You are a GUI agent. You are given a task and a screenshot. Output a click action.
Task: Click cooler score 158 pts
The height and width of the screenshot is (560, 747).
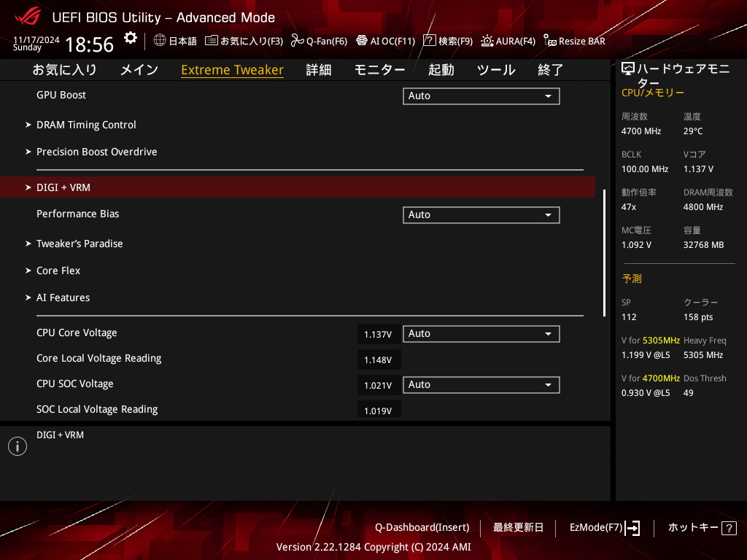click(x=698, y=317)
